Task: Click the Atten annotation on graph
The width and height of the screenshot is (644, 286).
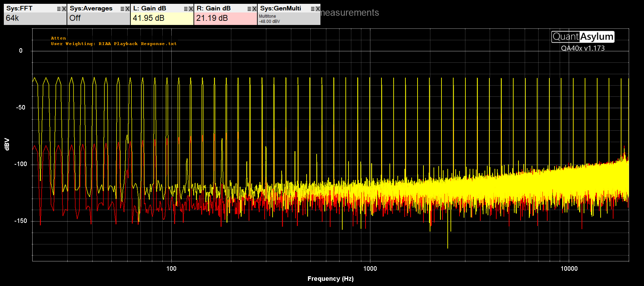Action: point(58,38)
